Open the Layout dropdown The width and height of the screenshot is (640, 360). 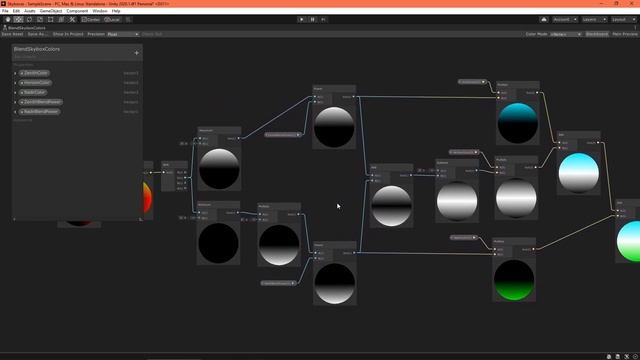pyautogui.click(x=623, y=20)
